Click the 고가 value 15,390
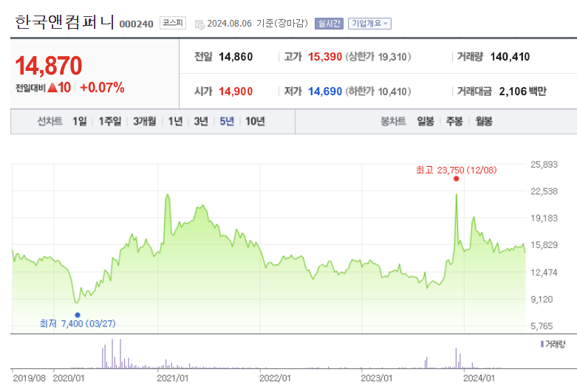 click(x=325, y=57)
